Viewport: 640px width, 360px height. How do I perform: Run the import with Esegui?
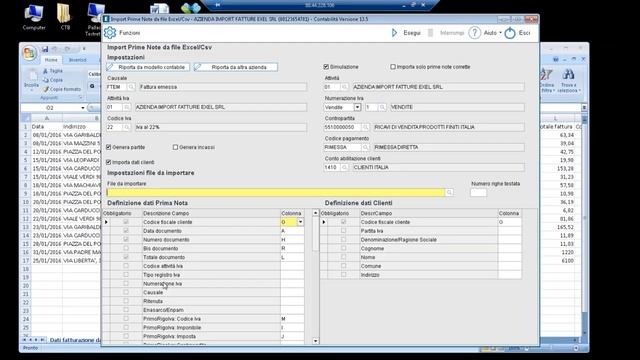click(x=406, y=33)
